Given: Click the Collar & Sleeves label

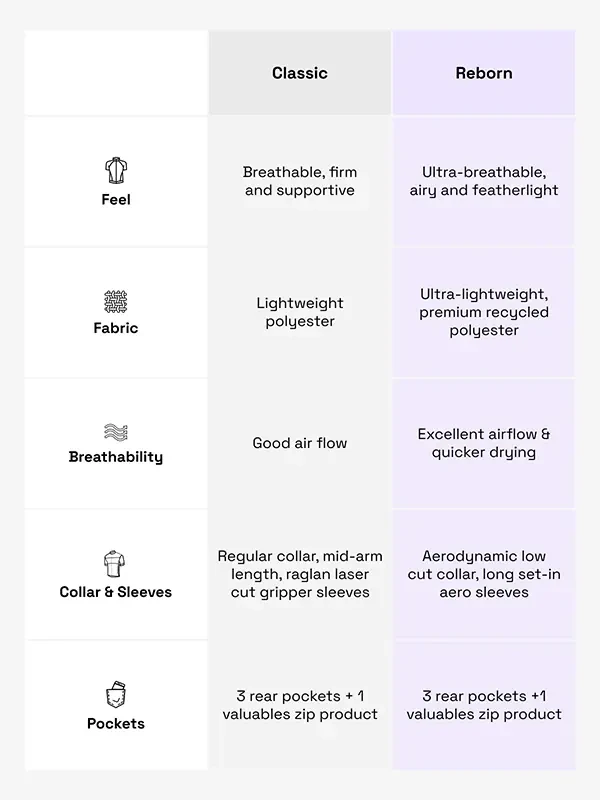Looking at the screenshot, I should (x=116, y=592).
